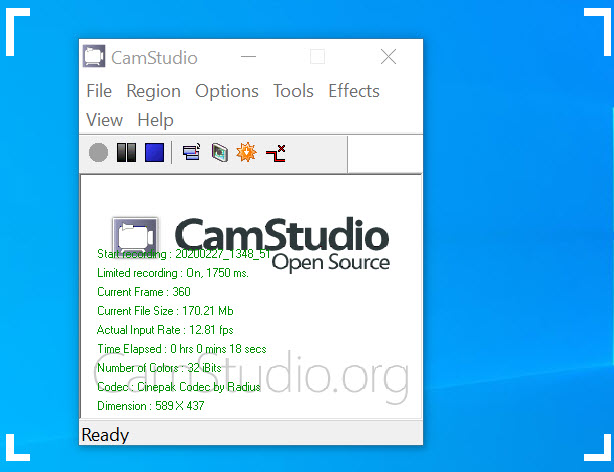
Task: Open screen annotations icon
Action: click(x=220, y=152)
